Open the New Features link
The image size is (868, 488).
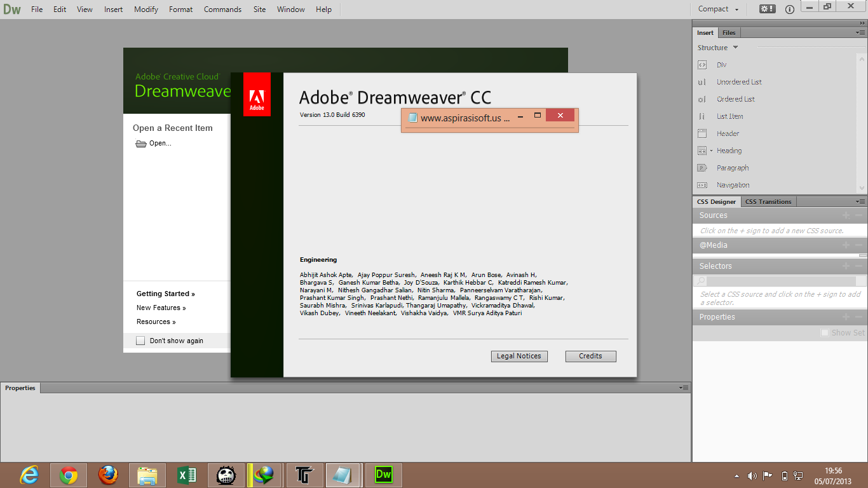point(161,308)
